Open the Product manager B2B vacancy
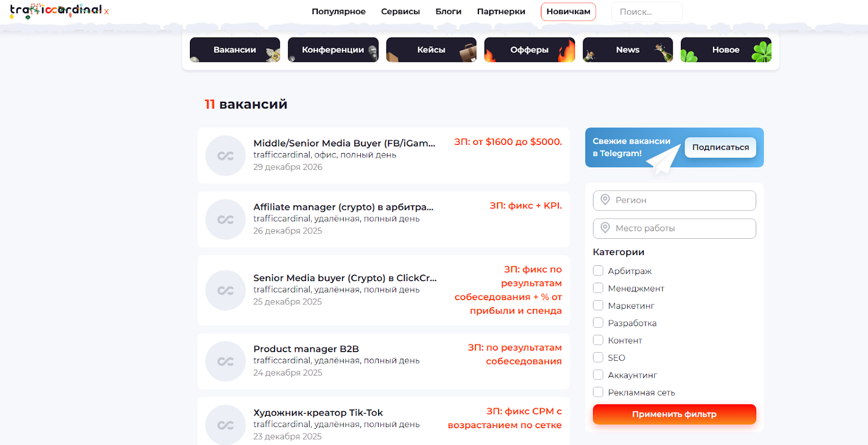Viewport: 868px width, 445px height. point(306,349)
